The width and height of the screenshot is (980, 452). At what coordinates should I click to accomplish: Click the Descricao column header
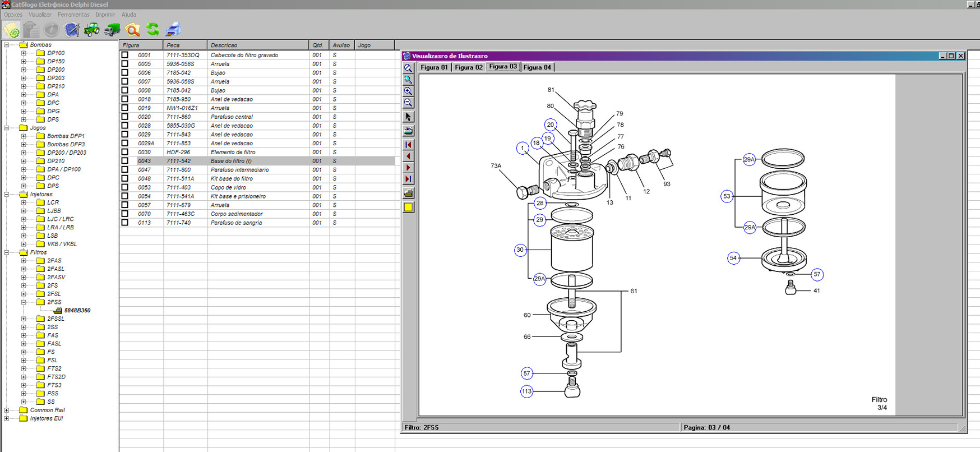[257, 45]
